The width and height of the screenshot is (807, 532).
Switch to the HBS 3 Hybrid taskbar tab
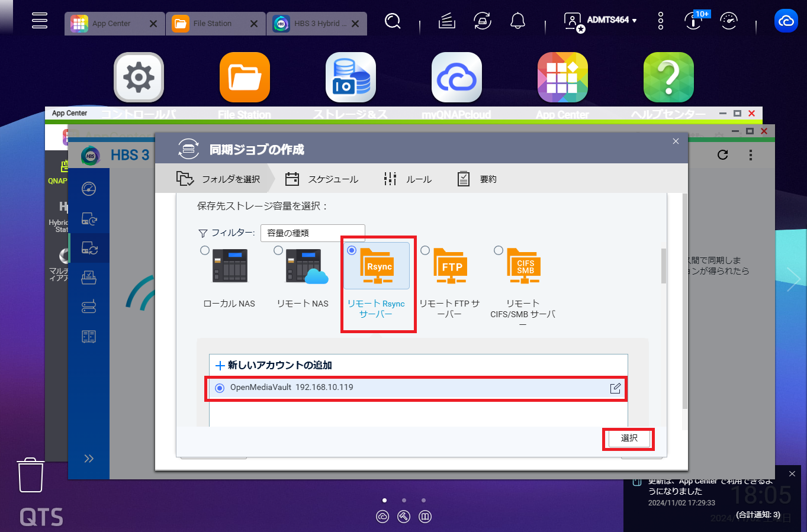317,24
